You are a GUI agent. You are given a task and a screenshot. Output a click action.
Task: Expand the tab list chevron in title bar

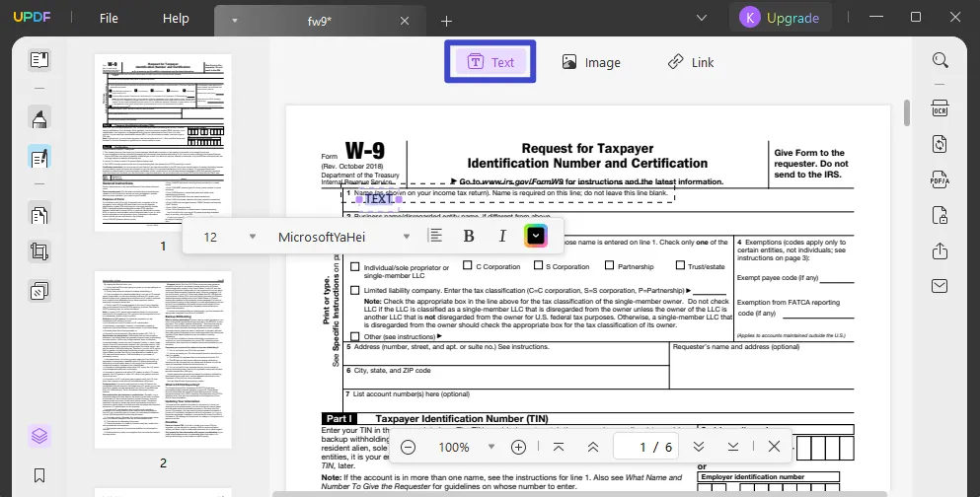tap(702, 18)
